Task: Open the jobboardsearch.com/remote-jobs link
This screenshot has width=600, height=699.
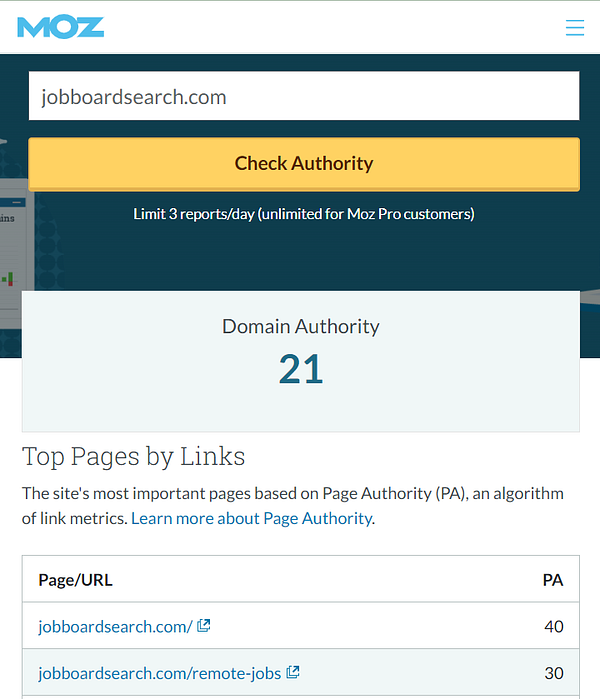Action: click(x=160, y=673)
